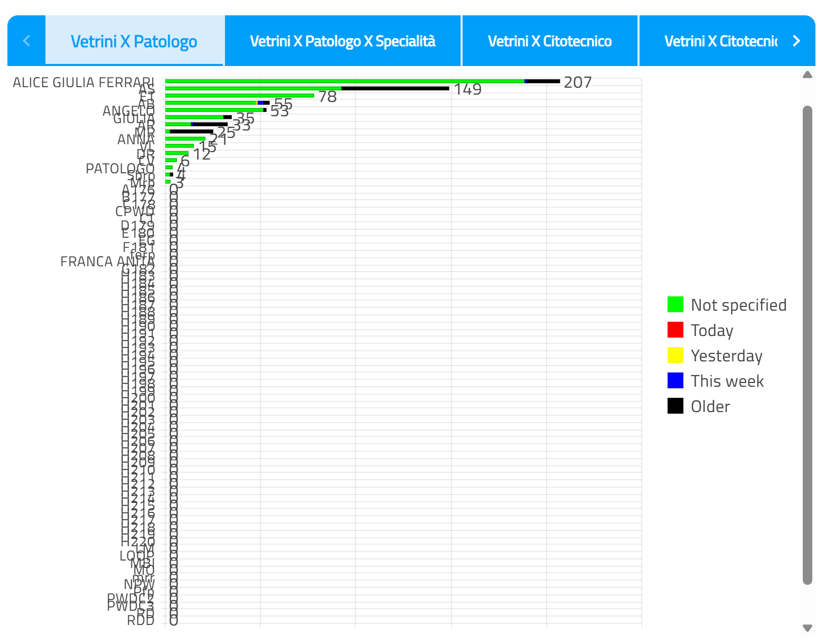This screenshot has height=644, width=826.
Task: Click the PATOLOGO axis label
Action: pos(120,169)
